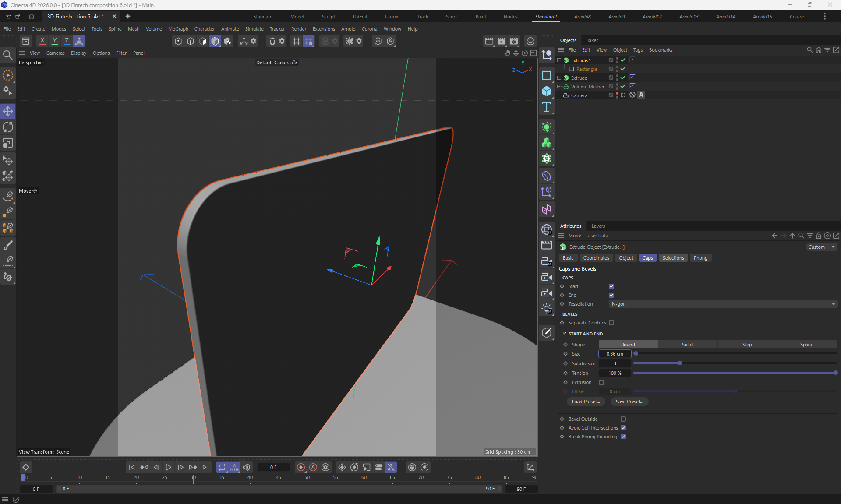Screen dimensions: 841x504
Task: Select the Solid bevel shape
Action: [687, 345]
